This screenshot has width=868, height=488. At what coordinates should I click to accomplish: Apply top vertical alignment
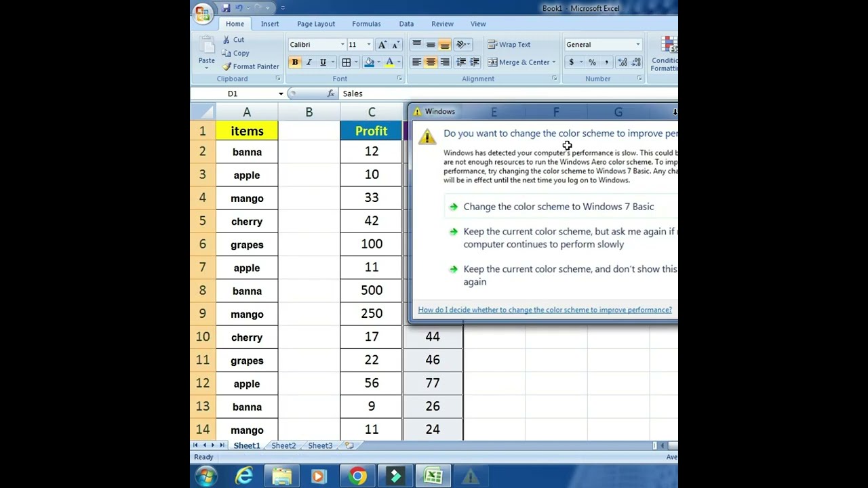coord(416,45)
